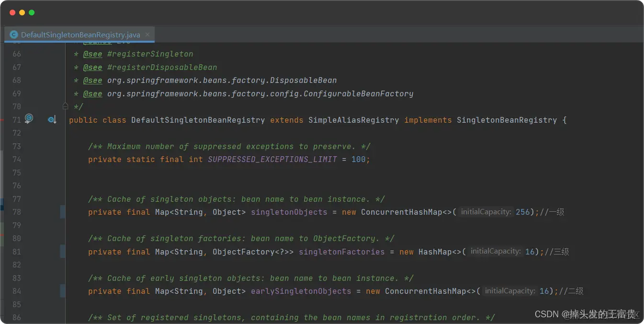This screenshot has width=644, height=324.
Task: Click the singletonObjects field name
Action: 289,212
